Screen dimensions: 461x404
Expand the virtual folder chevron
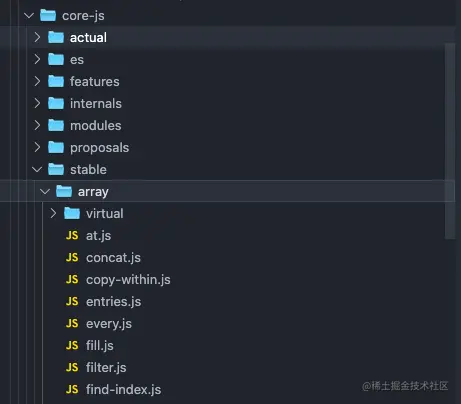pos(53,213)
